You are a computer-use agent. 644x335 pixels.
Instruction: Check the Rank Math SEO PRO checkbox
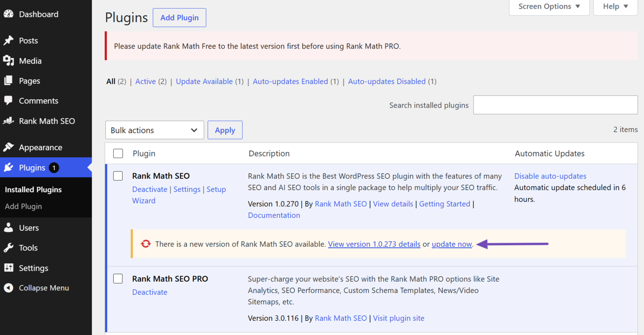[118, 278]
